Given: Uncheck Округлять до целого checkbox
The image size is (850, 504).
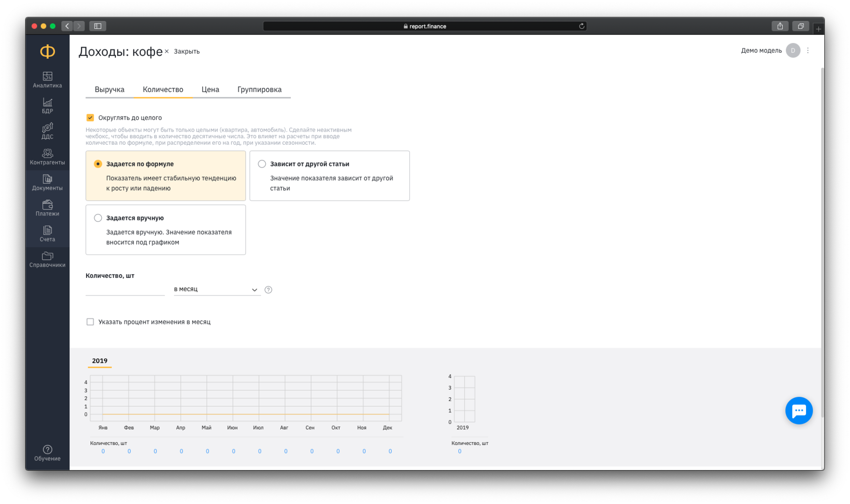Looking at the screenshot, I should click(90, 117).
